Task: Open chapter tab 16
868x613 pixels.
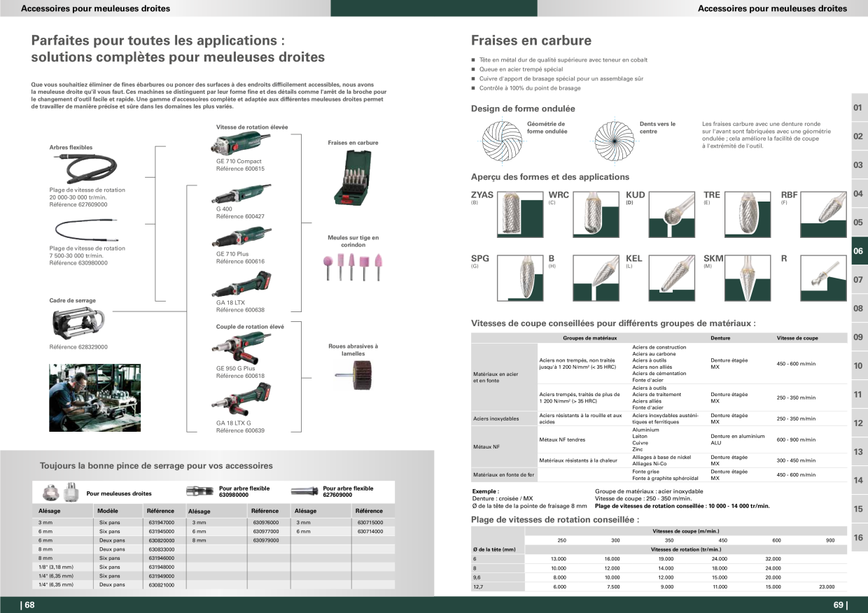Action: pyautogui.click(x=858, y=537)
